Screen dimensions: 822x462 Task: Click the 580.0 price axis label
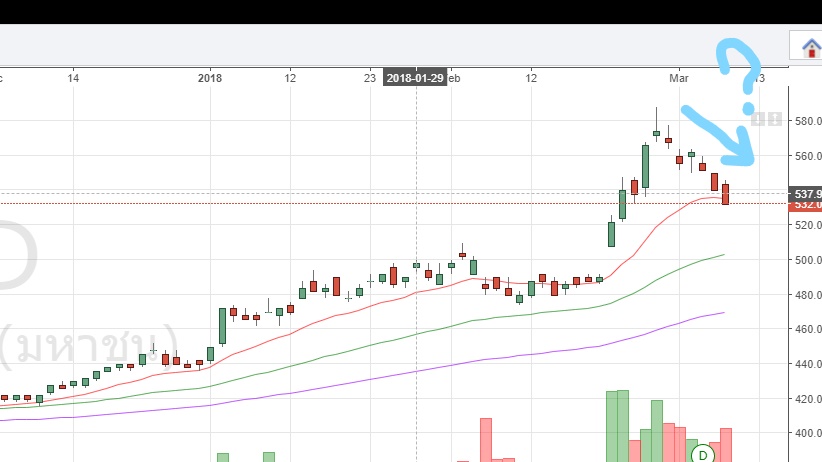click(x=807, y=121)
